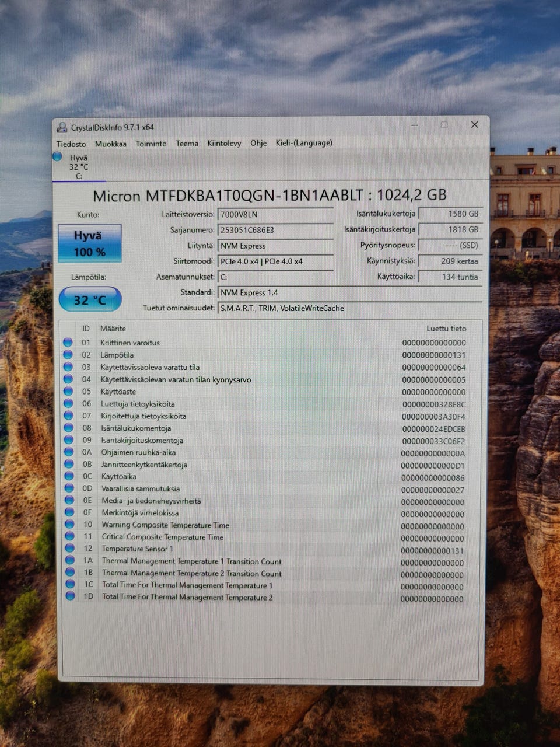Screen dimensions: 560x747
Task: Click the Standardi field NVM Express 1.4
Action: tap(350, 292)
